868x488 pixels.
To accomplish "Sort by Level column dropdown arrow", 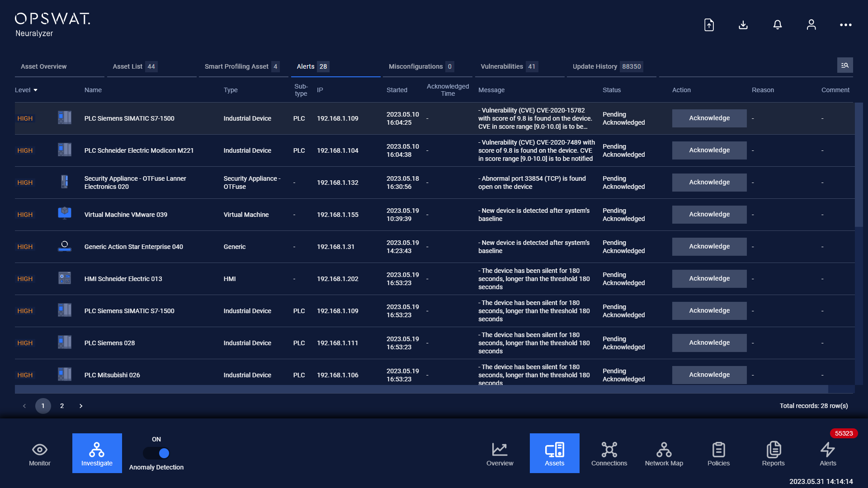I will click(35, 90).
